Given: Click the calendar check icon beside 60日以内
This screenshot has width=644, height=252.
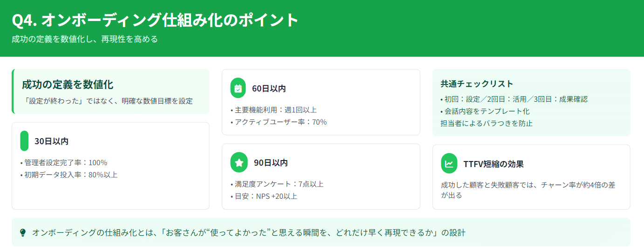Looking at the screenshot, I should click(x=238, y=88).
